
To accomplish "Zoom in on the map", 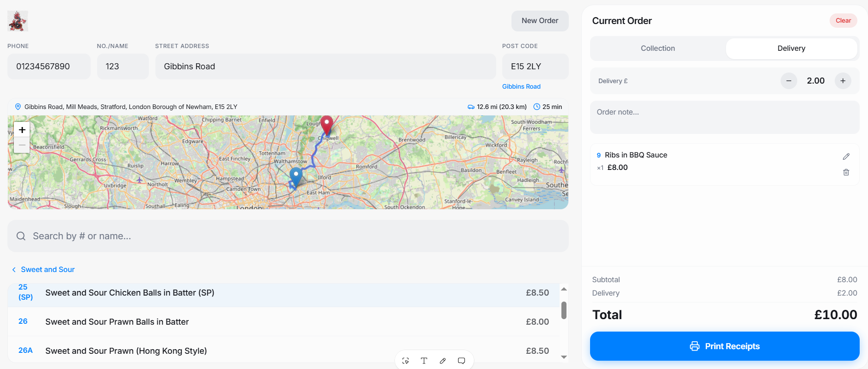I will (x=22, y=130).
